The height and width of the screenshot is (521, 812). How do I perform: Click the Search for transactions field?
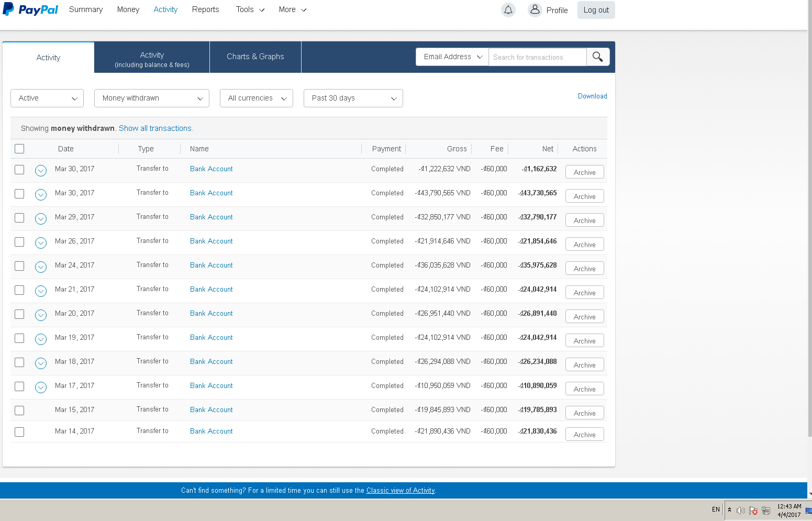click(x=537, y=57)
